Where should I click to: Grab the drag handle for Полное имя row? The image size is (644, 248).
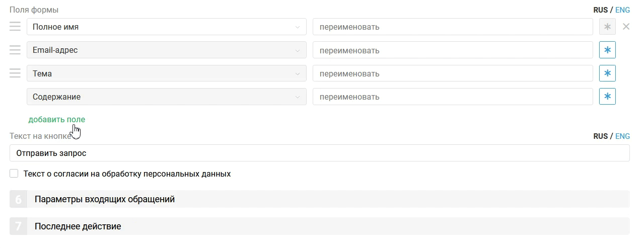click(x=15, y=27)
